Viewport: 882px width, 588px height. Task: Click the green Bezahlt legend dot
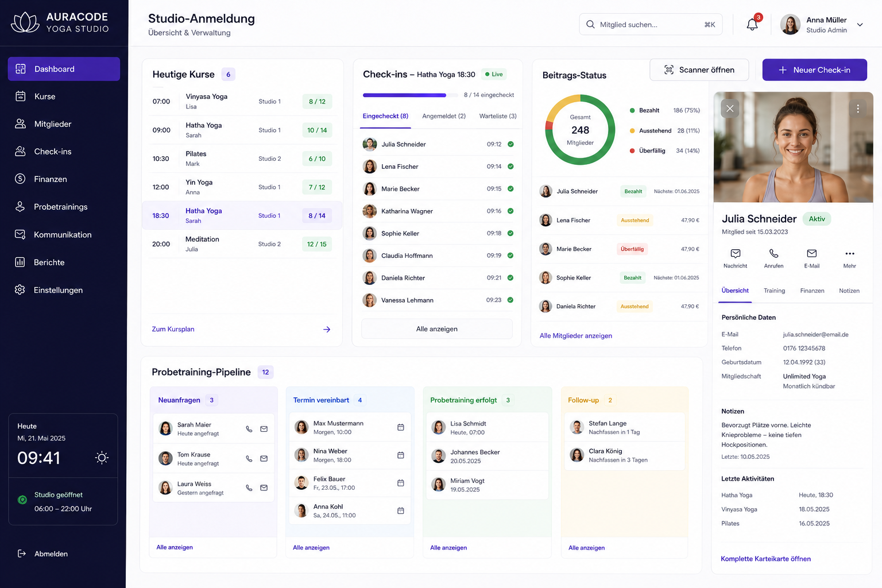(632, 110)
